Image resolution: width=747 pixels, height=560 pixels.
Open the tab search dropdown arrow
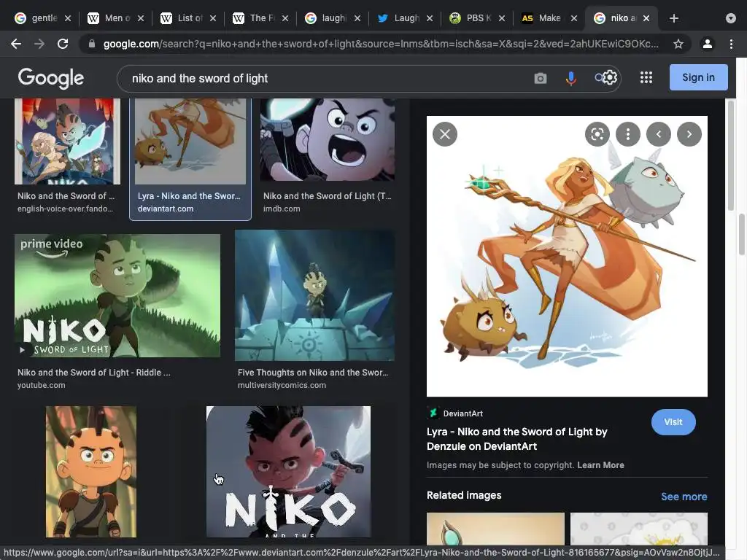point(731,18)
